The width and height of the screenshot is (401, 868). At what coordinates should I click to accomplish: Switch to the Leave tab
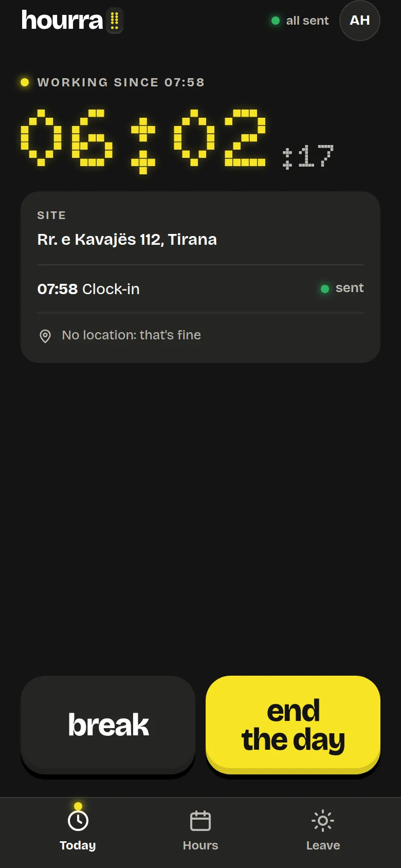click(323, 828)
